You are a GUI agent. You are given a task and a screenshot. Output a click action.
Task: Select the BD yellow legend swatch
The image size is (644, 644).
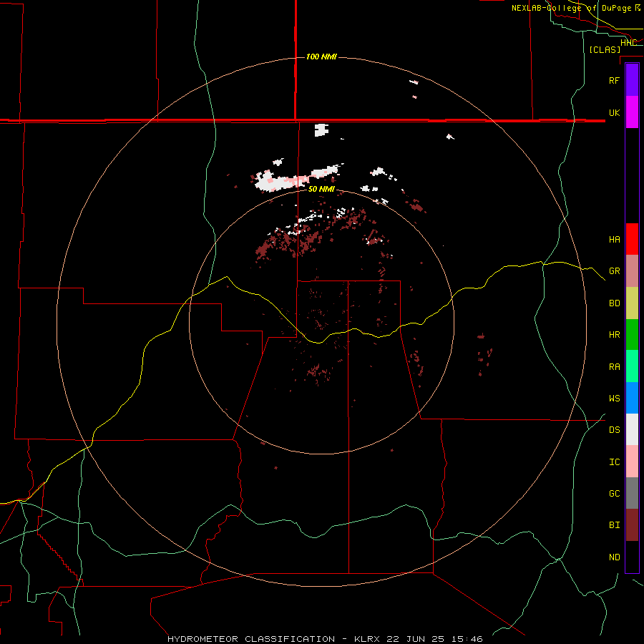point(632,303)
